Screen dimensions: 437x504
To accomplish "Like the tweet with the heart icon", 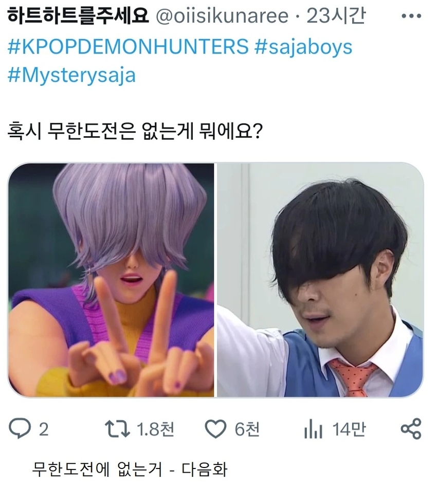I will click(215, 429).
